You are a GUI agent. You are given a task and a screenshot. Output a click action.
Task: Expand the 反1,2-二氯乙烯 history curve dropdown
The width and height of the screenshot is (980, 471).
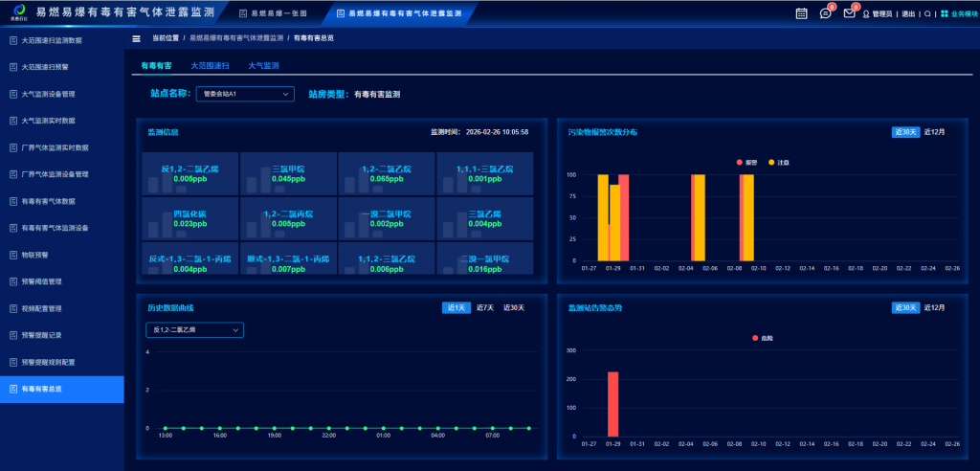coord(195,329)
